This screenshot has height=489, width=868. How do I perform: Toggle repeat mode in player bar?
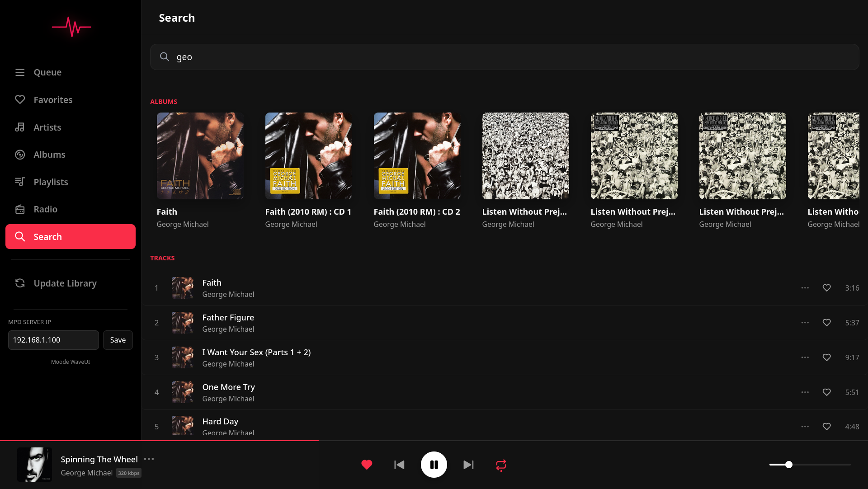tap(501, 465)
